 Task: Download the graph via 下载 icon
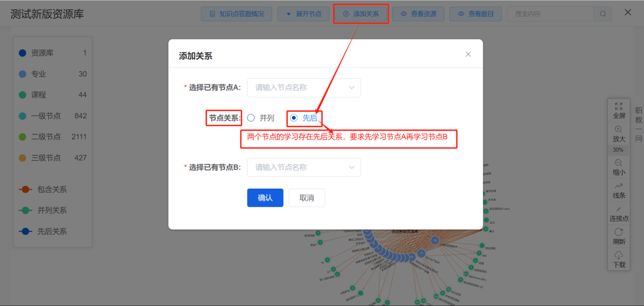[x=618, y=260]
